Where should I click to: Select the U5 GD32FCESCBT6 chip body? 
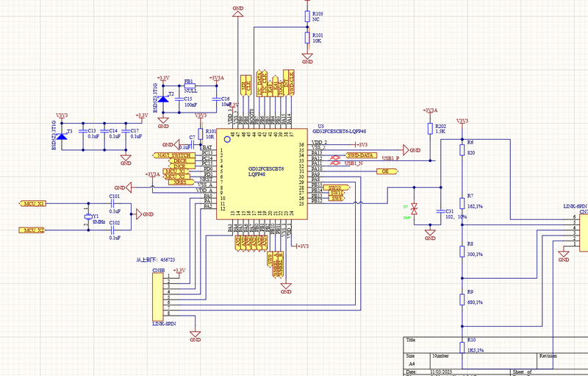coord(262,174)
